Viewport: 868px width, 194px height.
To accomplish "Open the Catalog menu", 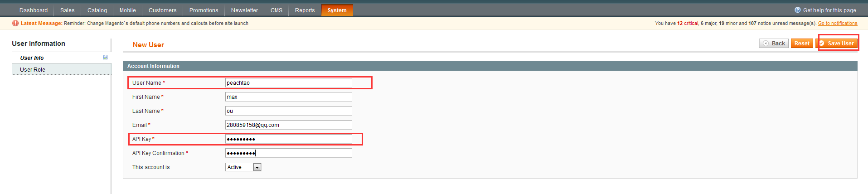I will [x=97, y=10].
